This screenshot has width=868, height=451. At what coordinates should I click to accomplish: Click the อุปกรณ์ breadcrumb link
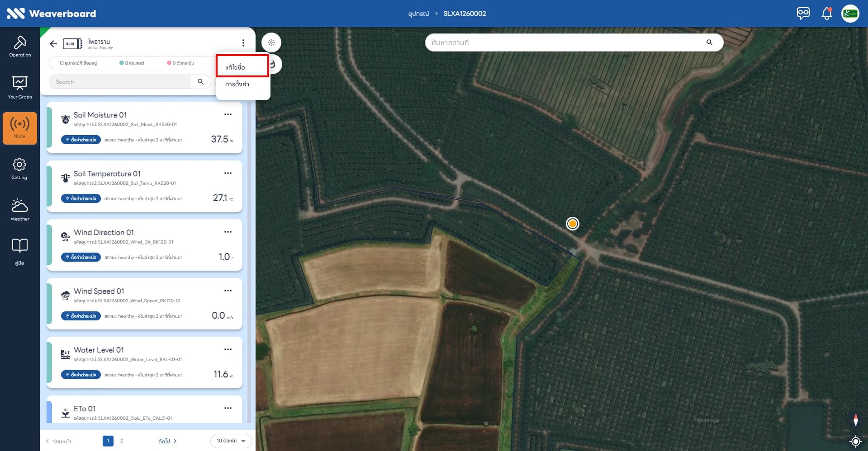pyautogui.click(x=418, y=14)
